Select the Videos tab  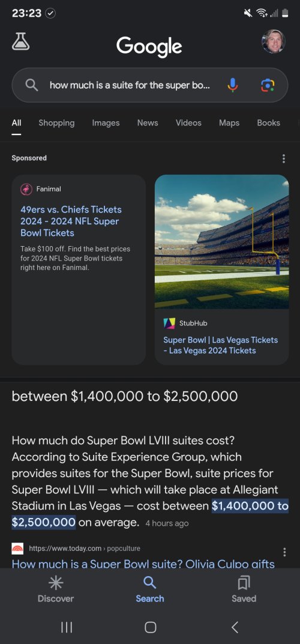[188, 123]
